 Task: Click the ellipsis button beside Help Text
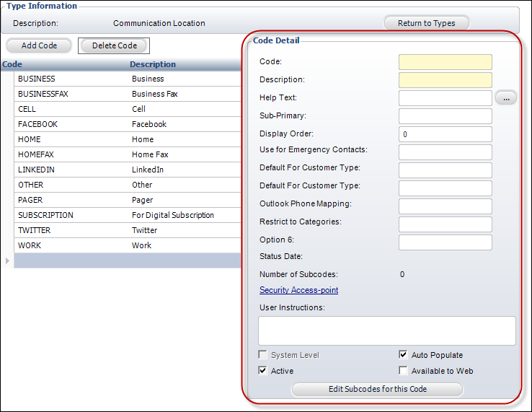[x=506, y=98]
